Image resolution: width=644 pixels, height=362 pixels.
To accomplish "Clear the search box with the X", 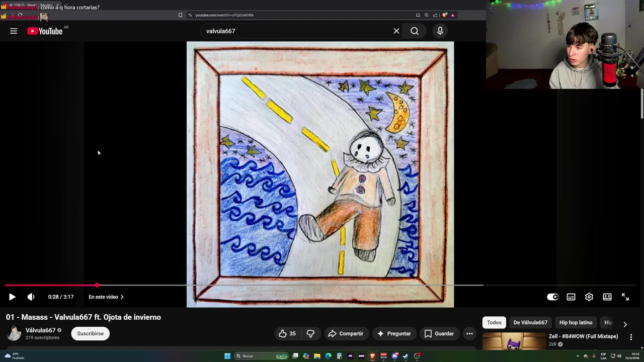I will pos(396,31).
